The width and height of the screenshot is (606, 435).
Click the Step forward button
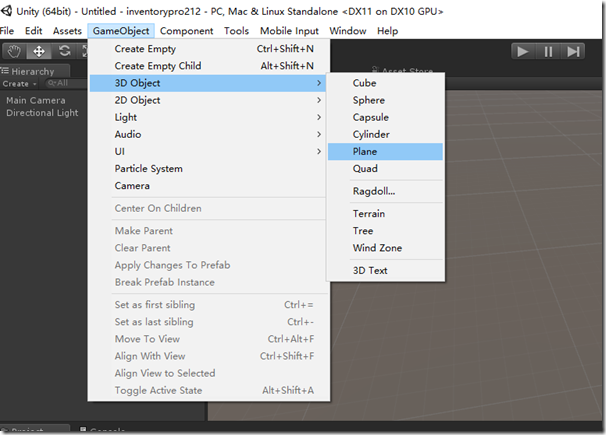pyautogui.click(x=573, y=51)
